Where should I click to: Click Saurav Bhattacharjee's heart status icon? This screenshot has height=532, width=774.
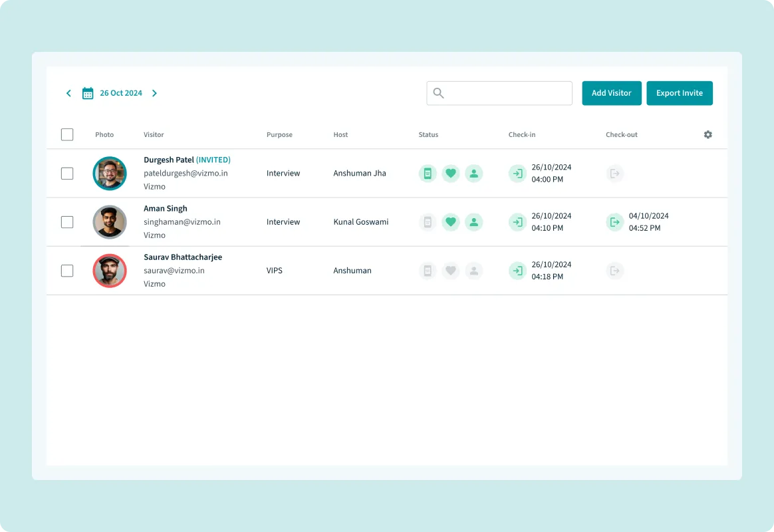click(x=451, y=271)
